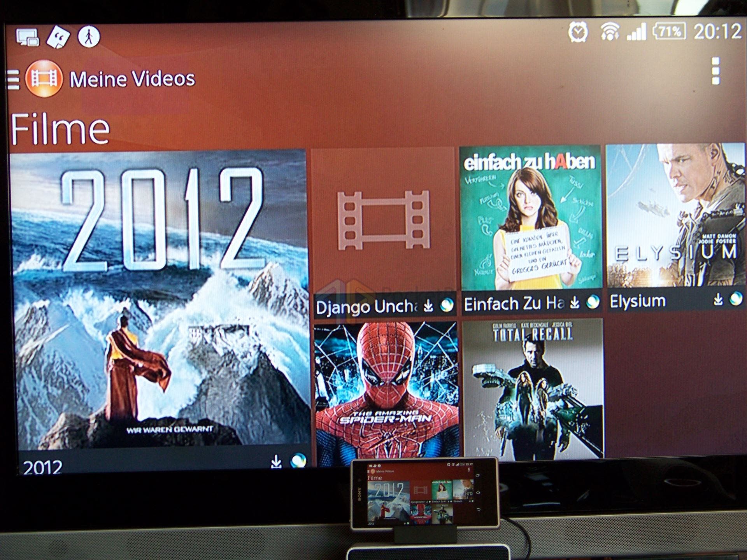The height and width of the screenshot is (560, 747).
Task: Tap the Meine Videos film-strip app icon
Action: click(x=44, y=79)
